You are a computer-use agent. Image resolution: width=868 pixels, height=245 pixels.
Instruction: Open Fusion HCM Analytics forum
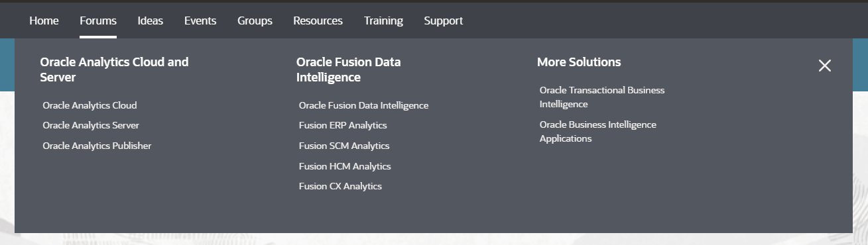coord(345,166)
